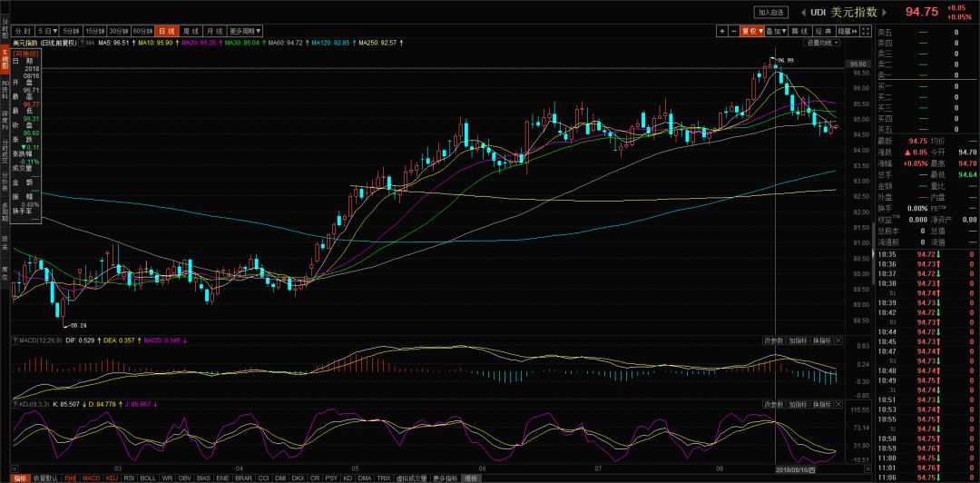Switch to the 周线 weekly tab
Viewport: 980px width, 483px height.
point(190,31)
